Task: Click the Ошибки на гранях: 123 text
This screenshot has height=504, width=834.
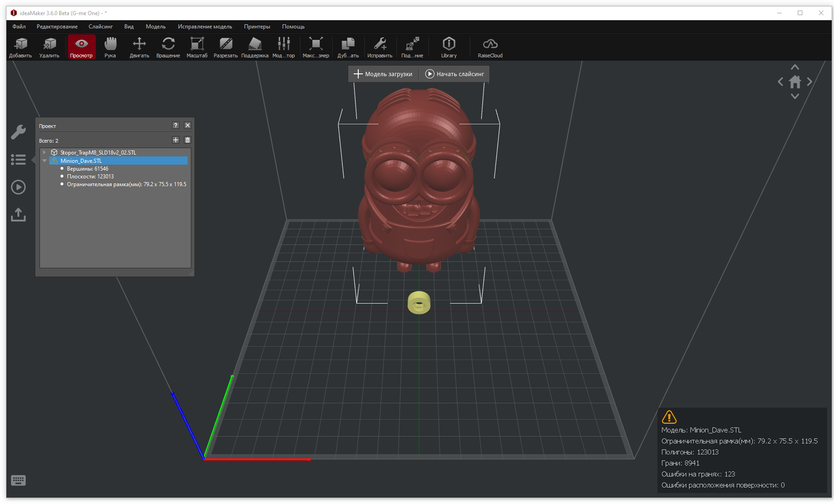Action: tap(698, 474)
